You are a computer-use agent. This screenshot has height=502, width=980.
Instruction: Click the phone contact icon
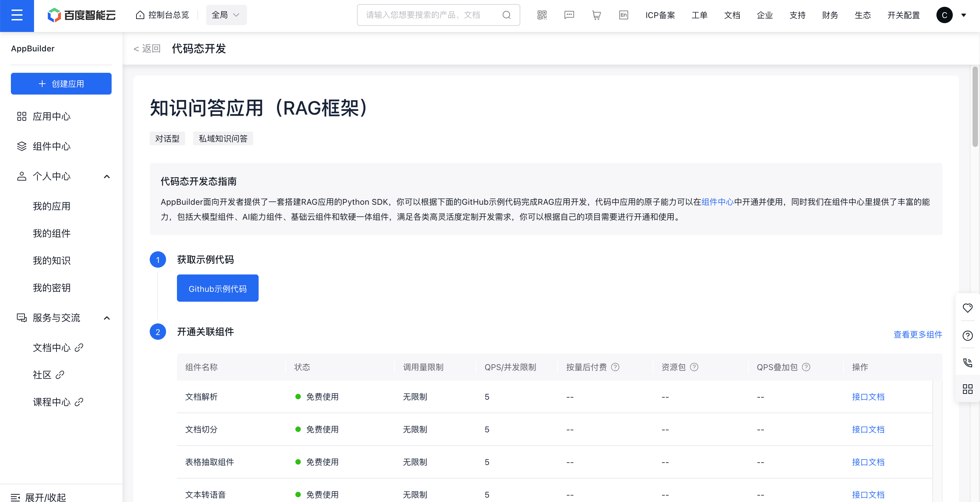967,363
